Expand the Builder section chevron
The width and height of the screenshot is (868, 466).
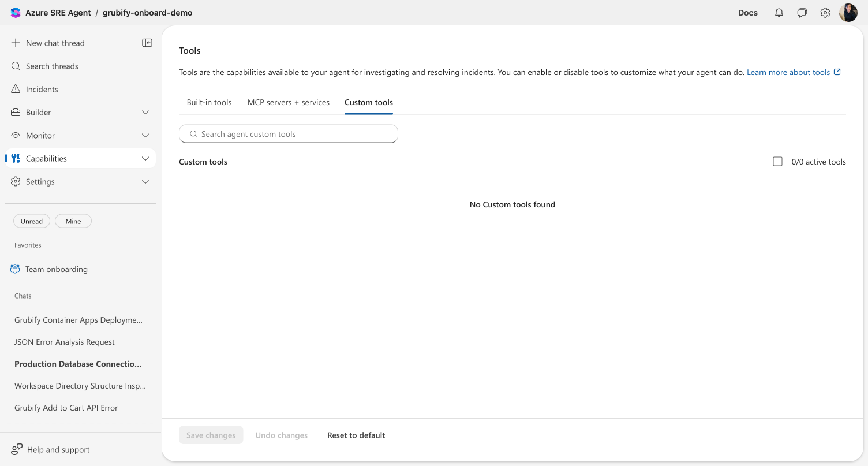click(x=145, y=112)
